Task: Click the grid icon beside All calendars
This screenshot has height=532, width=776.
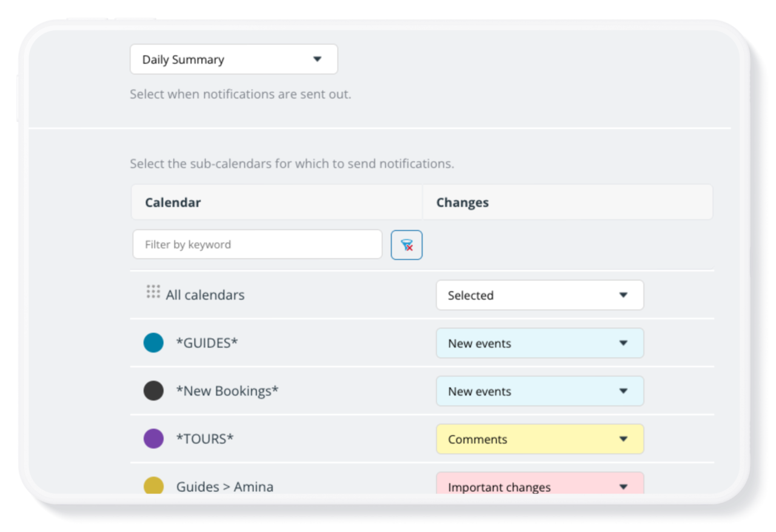Action: click(153, 292)
